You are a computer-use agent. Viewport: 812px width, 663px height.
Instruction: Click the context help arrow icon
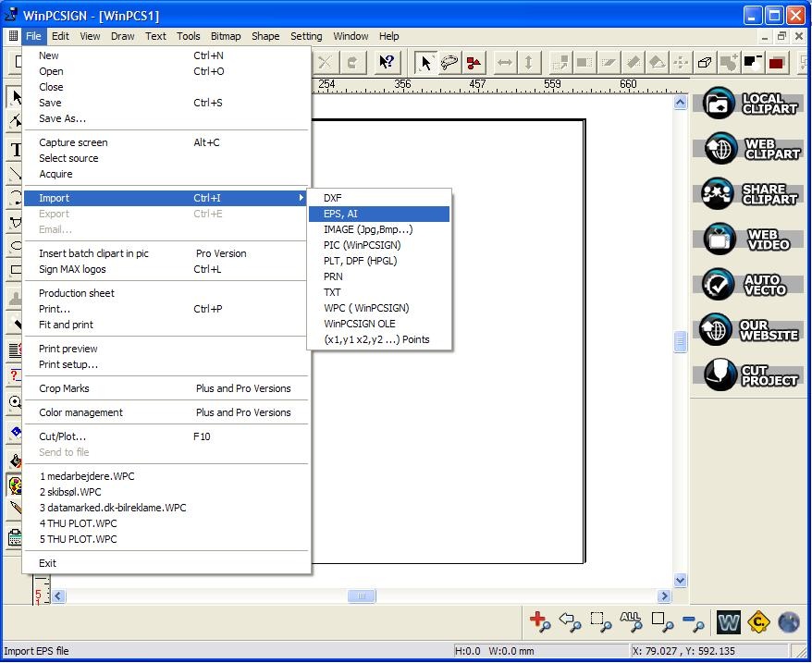[x=388, y=63]
